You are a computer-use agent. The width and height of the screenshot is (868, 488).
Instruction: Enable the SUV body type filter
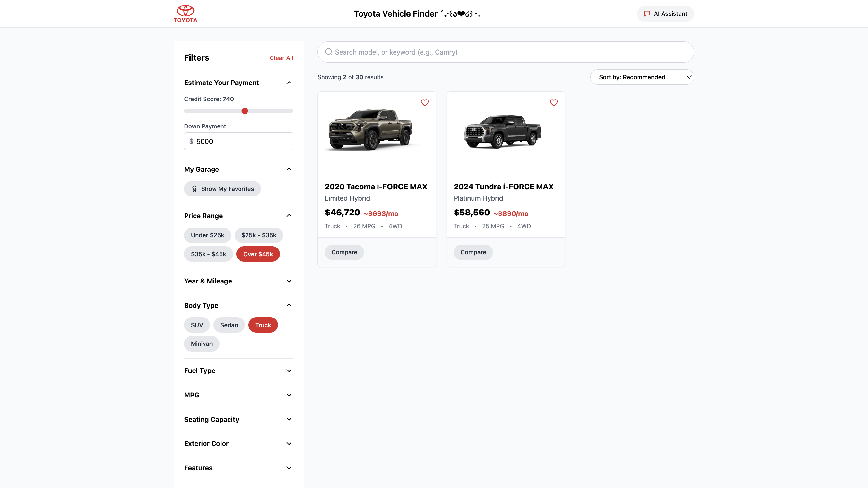(197, 325)
